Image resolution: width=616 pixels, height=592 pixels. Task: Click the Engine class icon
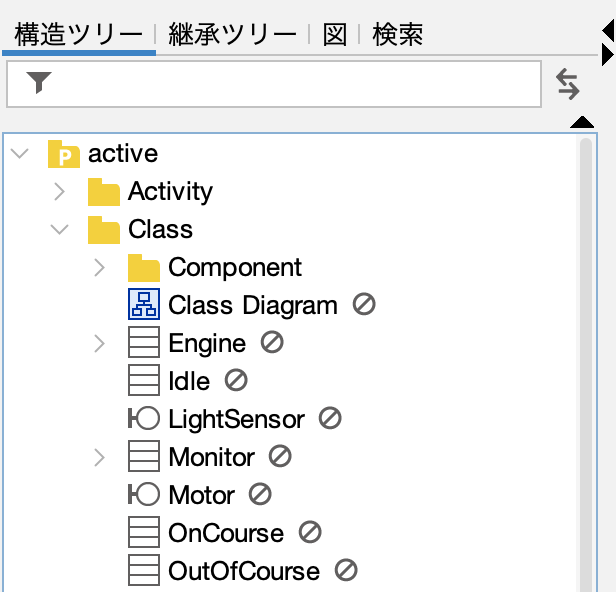click(144, 342)
